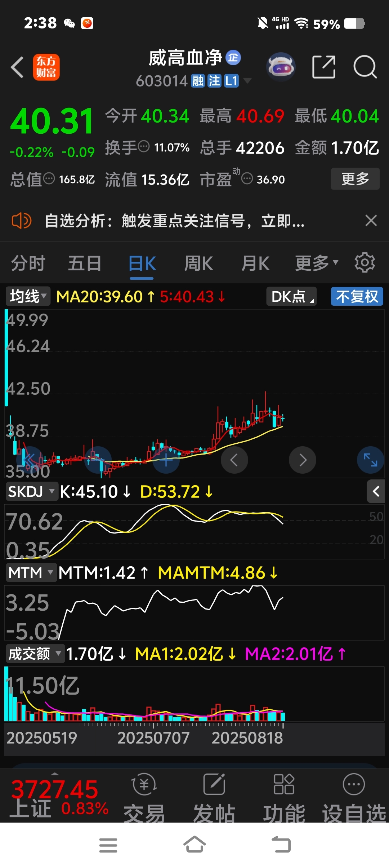Tap the back arrow icon
This screenshot has height=868, width=389.
[17, 67]
